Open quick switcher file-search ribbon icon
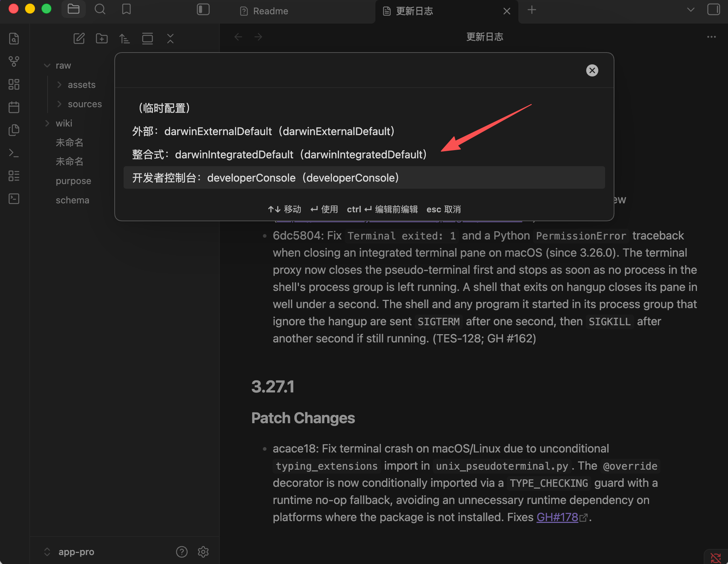This screenshot has height=564, width=728. click(x=14, y=38)
